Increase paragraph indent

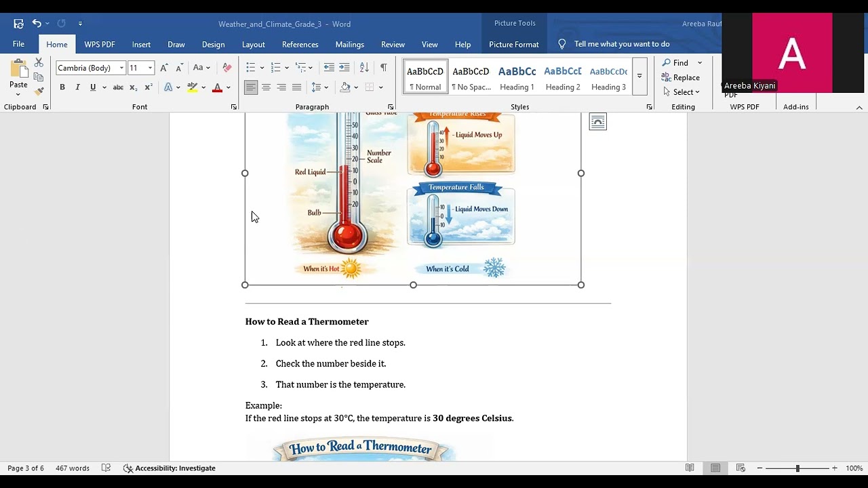344,68
